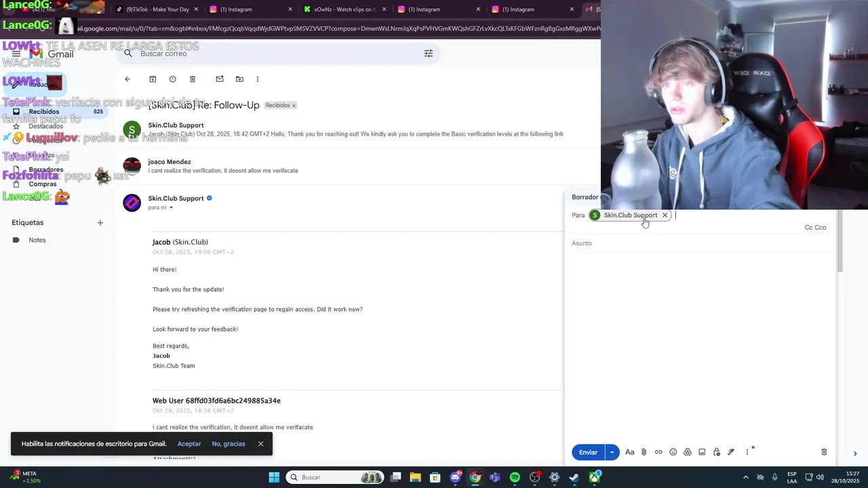Click the Windows taskbar Buscar search box
This screenshot has height=488, width=868.
[x=334, y=477]
